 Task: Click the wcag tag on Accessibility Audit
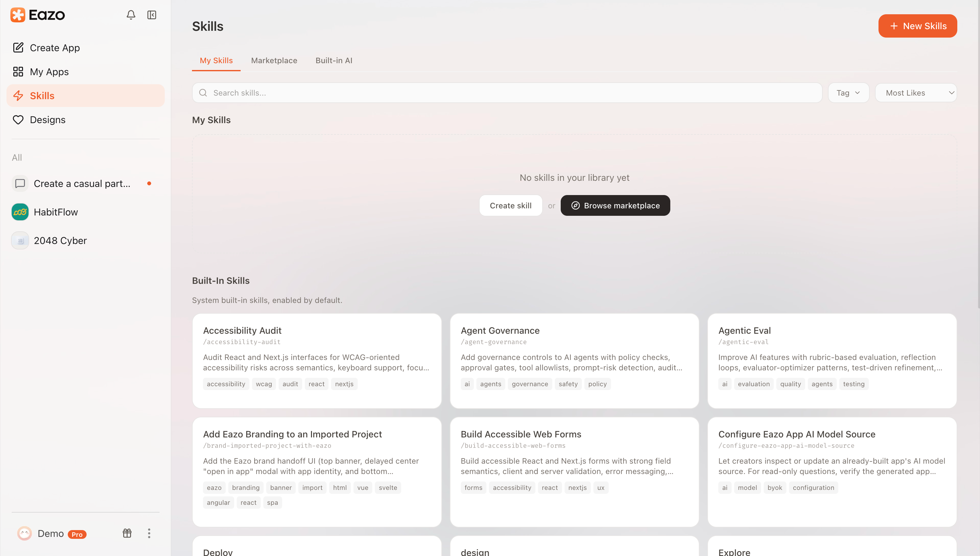[x=264, y=384]
